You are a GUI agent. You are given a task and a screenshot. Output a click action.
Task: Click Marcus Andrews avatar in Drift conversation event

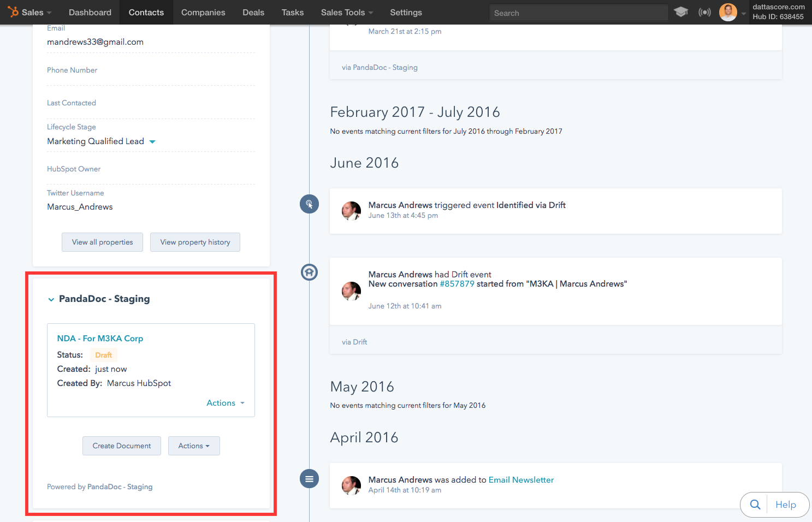pos(351,291)
